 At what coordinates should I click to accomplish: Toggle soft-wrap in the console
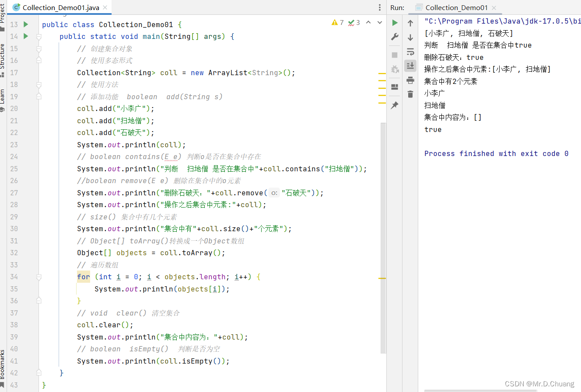coord(410,52)
